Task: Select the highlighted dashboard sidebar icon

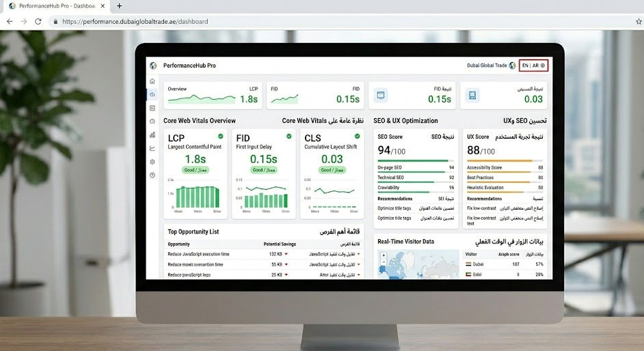Action: point(152,95)
